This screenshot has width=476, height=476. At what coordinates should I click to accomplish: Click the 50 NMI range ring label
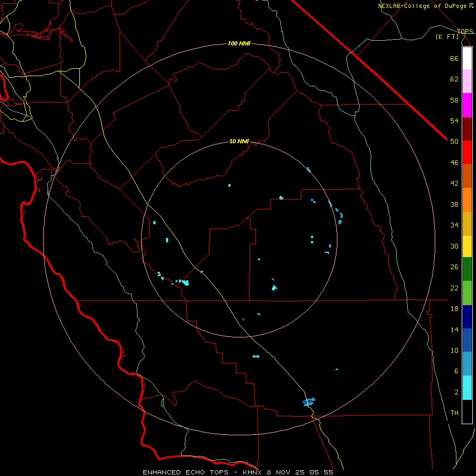239,141
